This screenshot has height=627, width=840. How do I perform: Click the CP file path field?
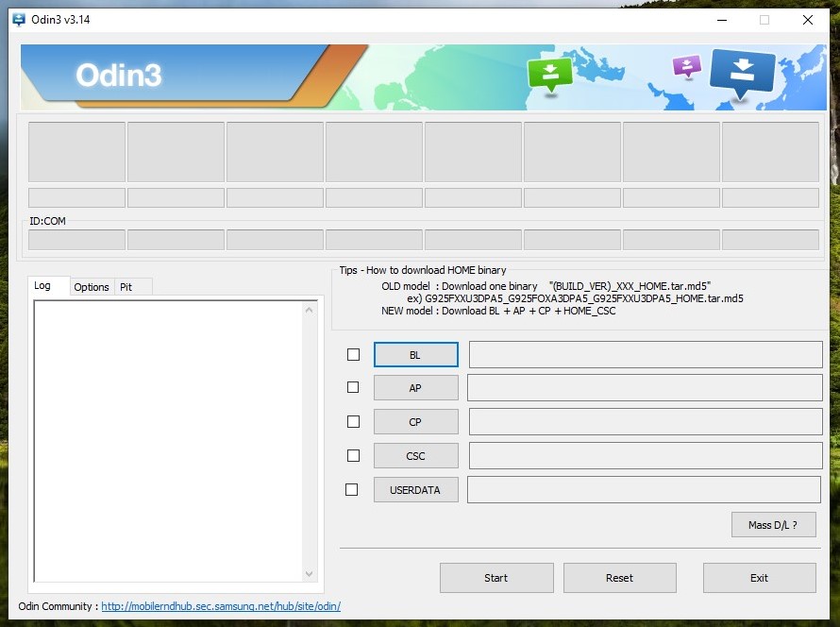tap(646, 422)
